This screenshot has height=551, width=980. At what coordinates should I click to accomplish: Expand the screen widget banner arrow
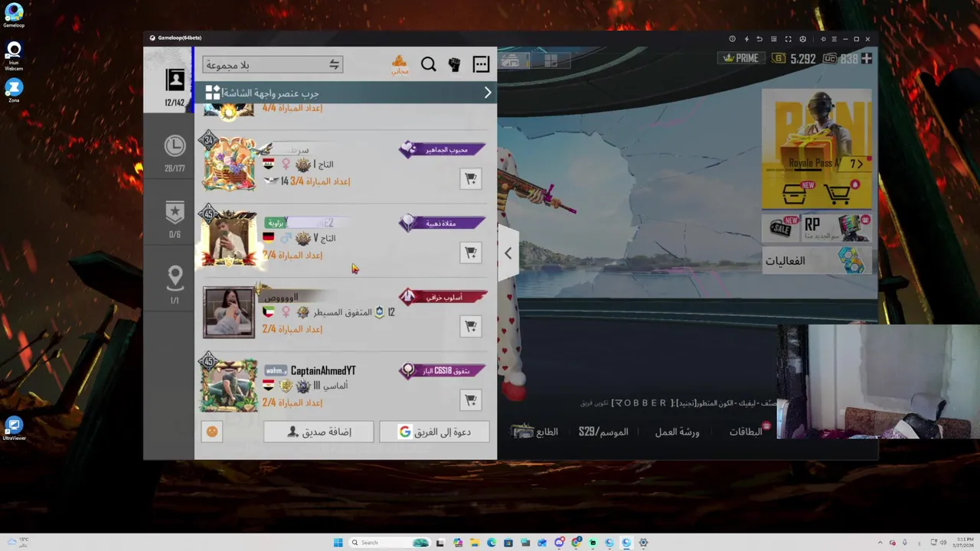(x=488, y=93)
